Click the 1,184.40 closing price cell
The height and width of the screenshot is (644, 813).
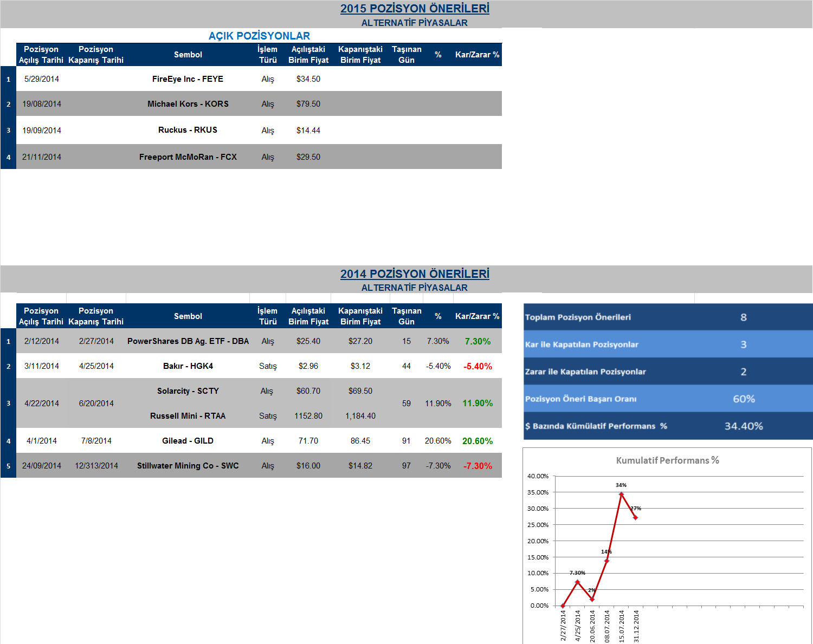[x=360, y=416]
